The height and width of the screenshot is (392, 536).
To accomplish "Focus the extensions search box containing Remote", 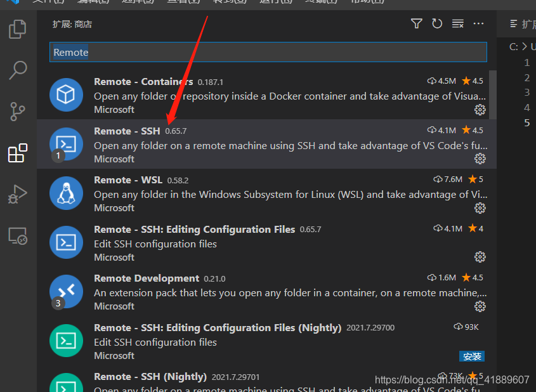I will (x=268, y=52).
